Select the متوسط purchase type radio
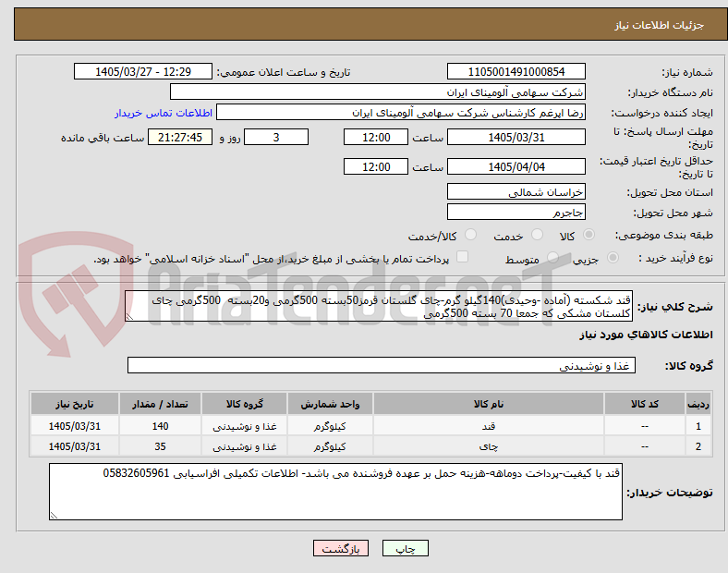This screenshot has height=573, width=728. [x=552, y=257]
